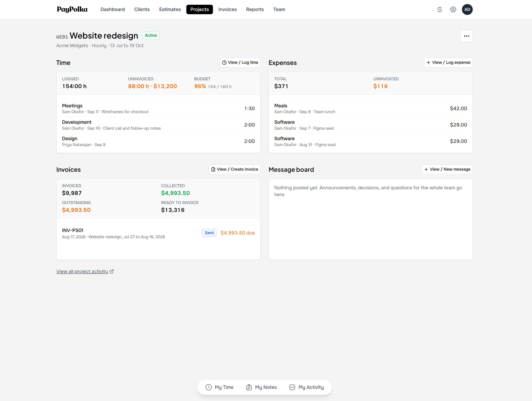Click the View / New message button label

point(450,169)
